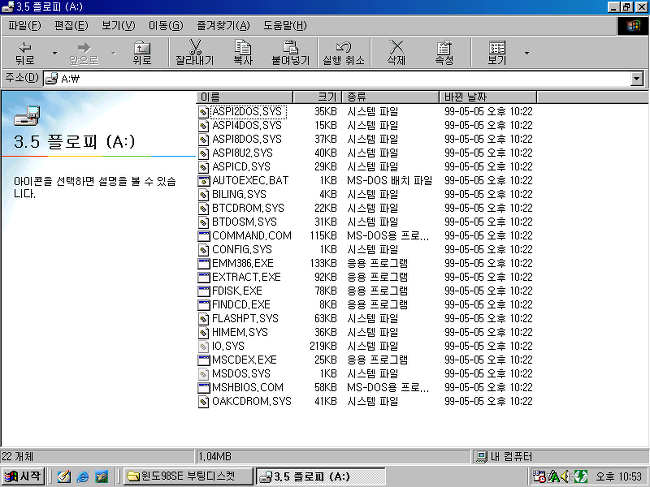This screenshot has width=650, height=487.
Task: Select the BTDOSM.SYS file icon
Action: tap(203, 222)
